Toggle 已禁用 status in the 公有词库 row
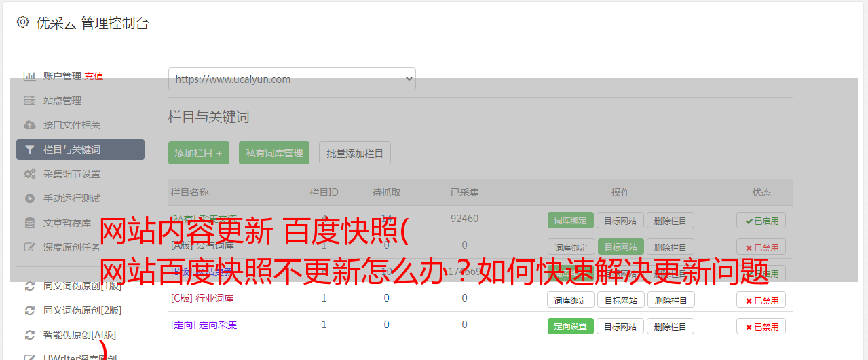The image size is (868, 360). click(x=761, y=247)
